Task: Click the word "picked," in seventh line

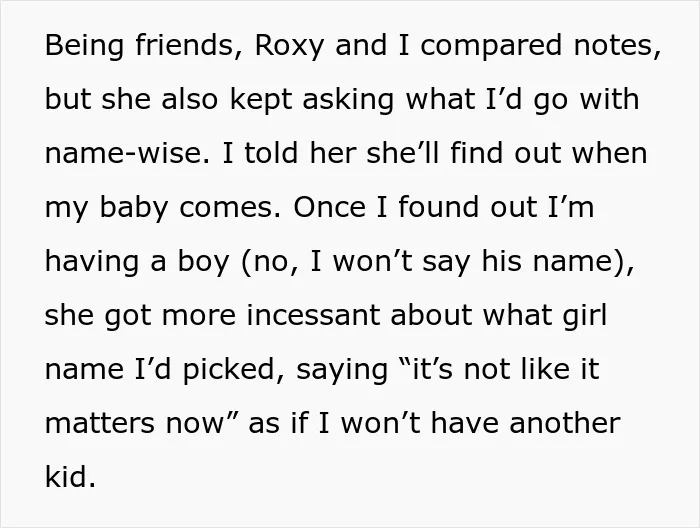Action: tap(233, 369)
